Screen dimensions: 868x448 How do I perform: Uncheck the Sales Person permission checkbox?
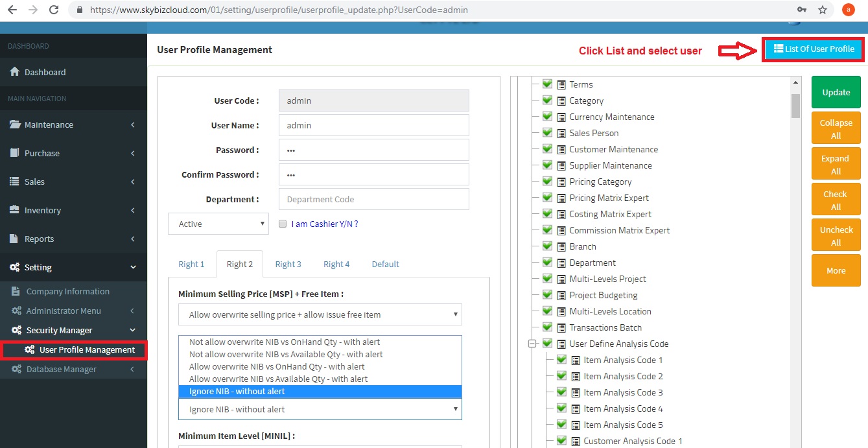tap(547, 133)
